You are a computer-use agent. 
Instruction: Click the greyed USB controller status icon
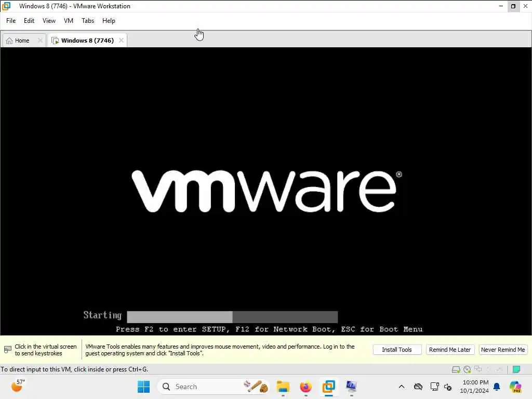pos(499,369)
